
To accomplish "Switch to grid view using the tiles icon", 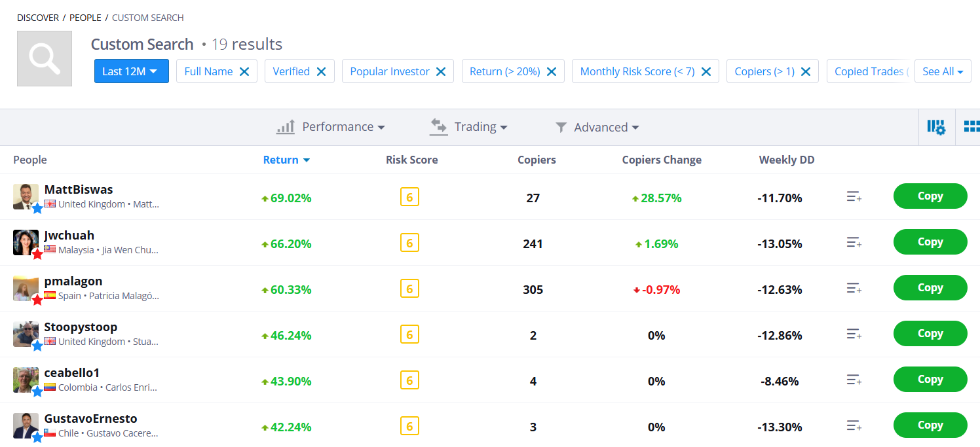I will 973,127.
